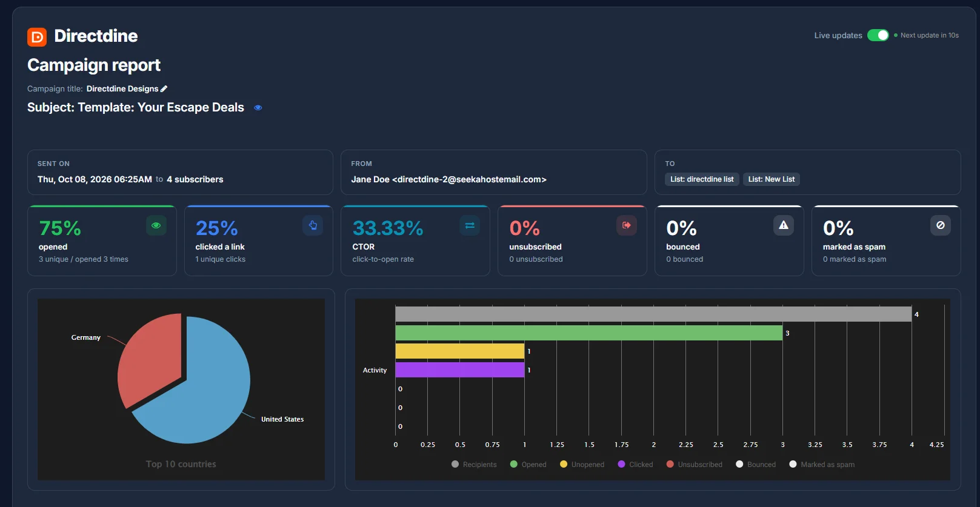This screenshot has height=507, width=980.
Task: Toggle Clicked series in chart legend
Action: [x=635, y=465]
